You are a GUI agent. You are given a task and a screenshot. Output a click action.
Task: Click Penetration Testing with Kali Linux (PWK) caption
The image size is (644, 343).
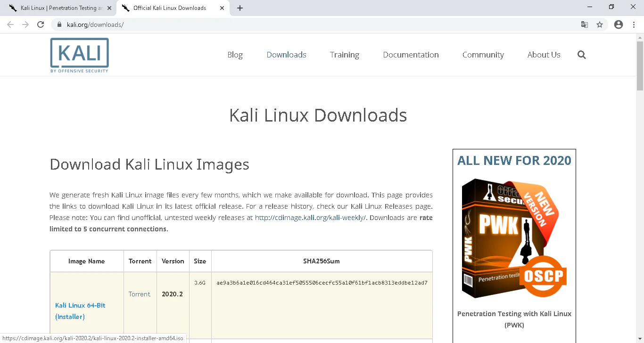[514, 319]
